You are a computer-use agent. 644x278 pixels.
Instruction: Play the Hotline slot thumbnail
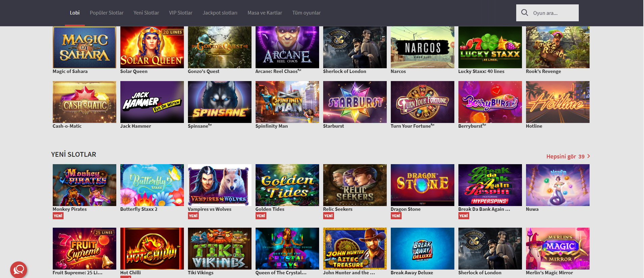(x=558, y=102)
